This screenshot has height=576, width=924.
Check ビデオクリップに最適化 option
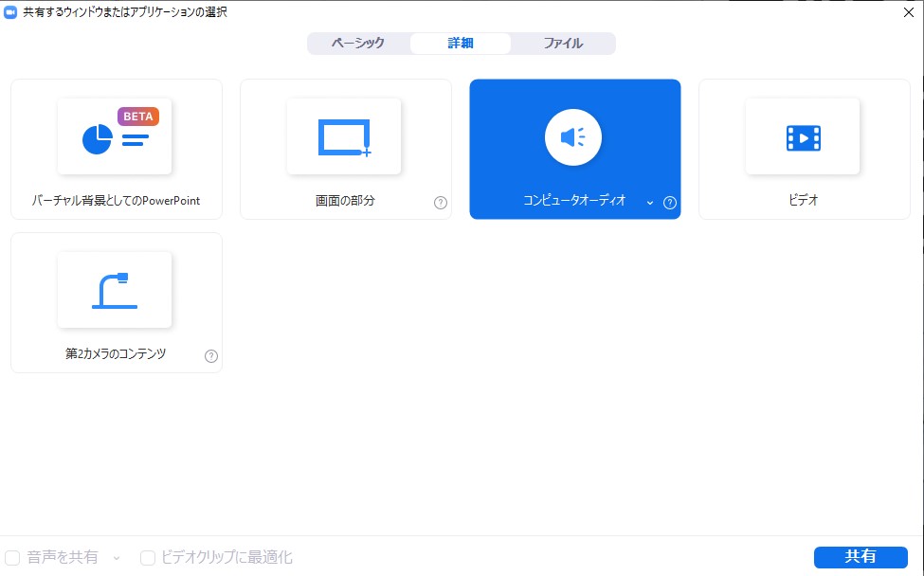[x=148, y=558]
